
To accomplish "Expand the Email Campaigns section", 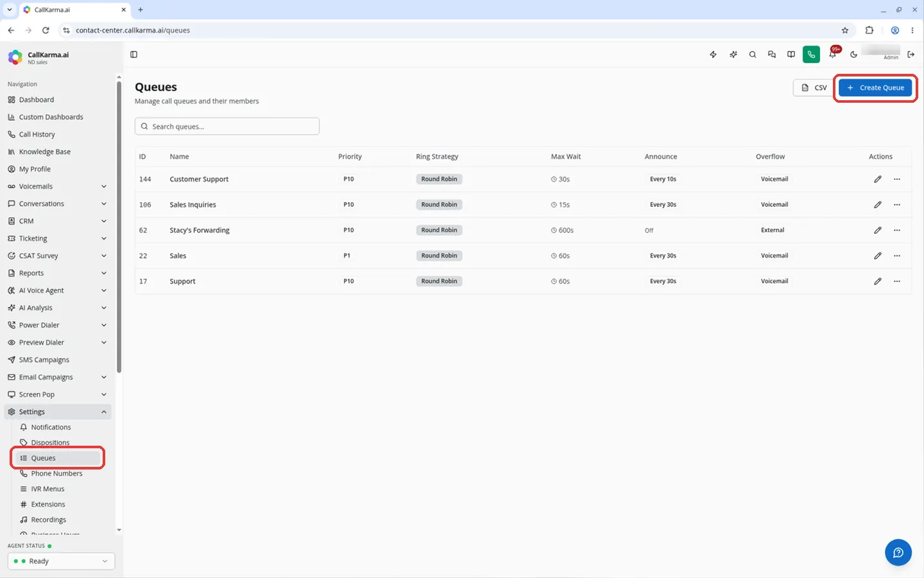I will click(58, 377).
